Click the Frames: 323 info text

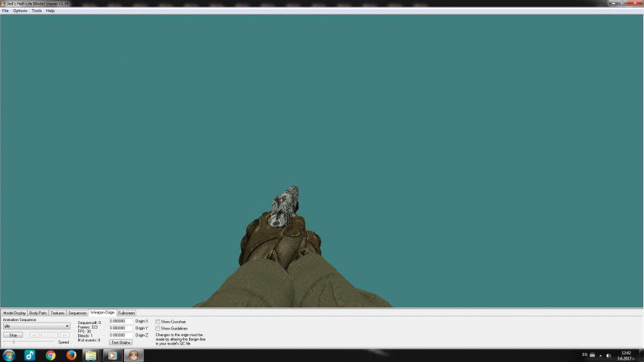click(x=87, y=327)
